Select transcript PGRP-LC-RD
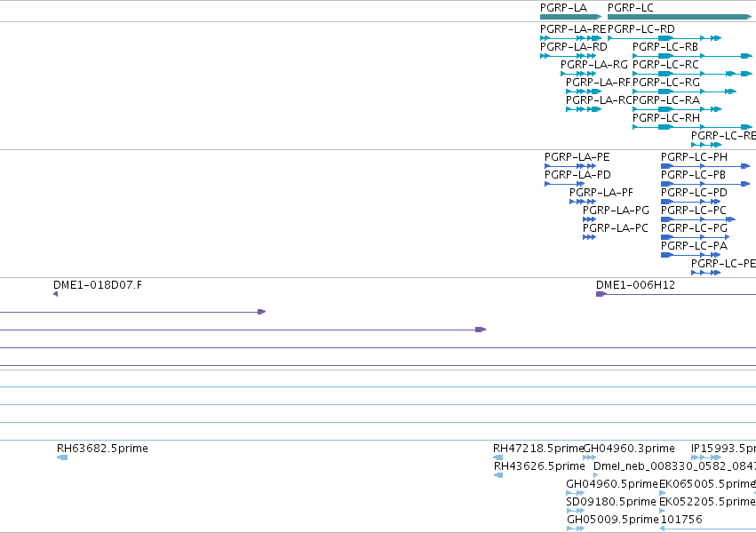This screenshot has width=756, height=533. click(x=664, y=38)
